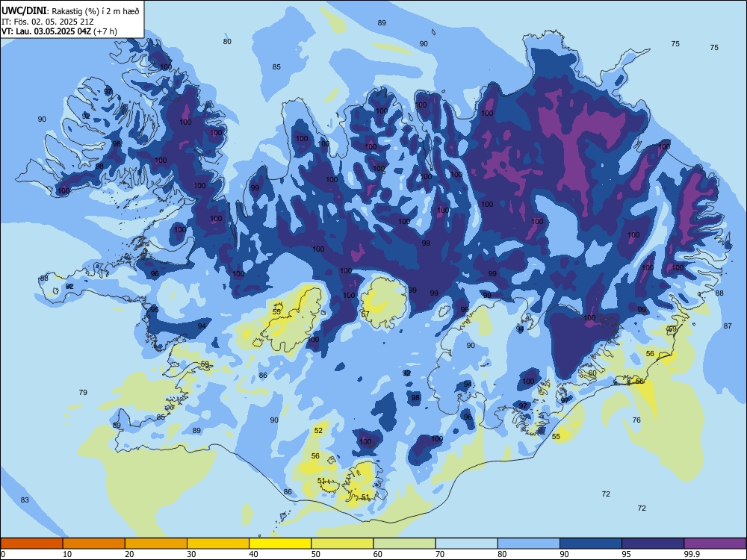
Task: Click the '70' legend scale label
Action: pyautogui.click(x=440, y=554)
